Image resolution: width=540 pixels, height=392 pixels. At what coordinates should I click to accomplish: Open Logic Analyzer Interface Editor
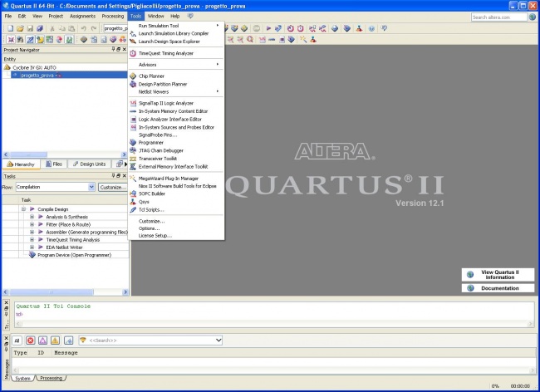click(x=176, y=119)
